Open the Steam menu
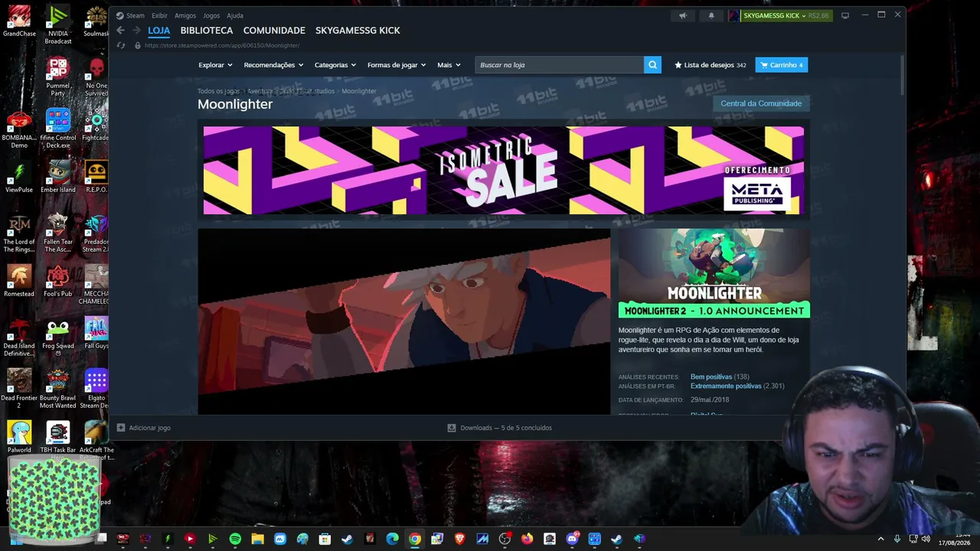 [x=130, y=15]
